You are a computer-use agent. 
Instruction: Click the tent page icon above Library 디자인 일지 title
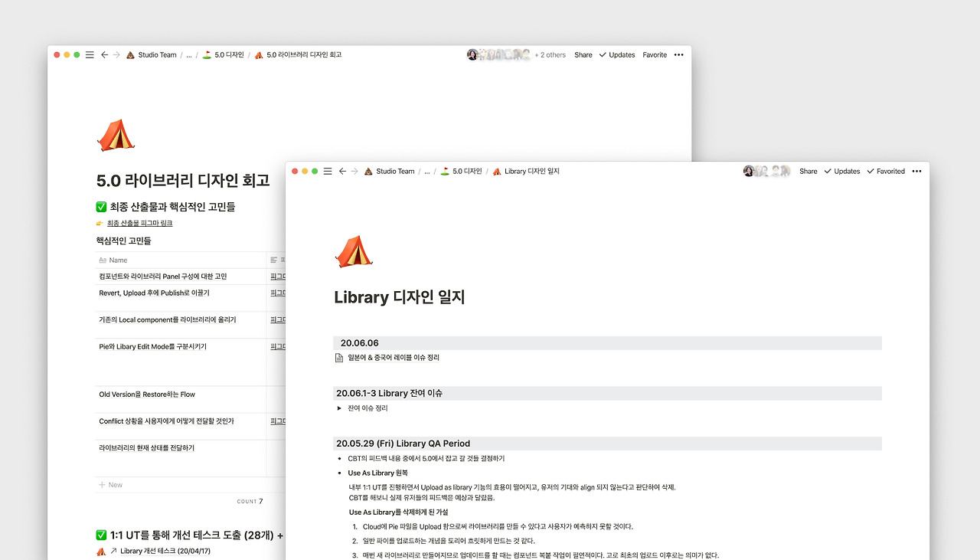pyautogui.click(x=354, y=251)
